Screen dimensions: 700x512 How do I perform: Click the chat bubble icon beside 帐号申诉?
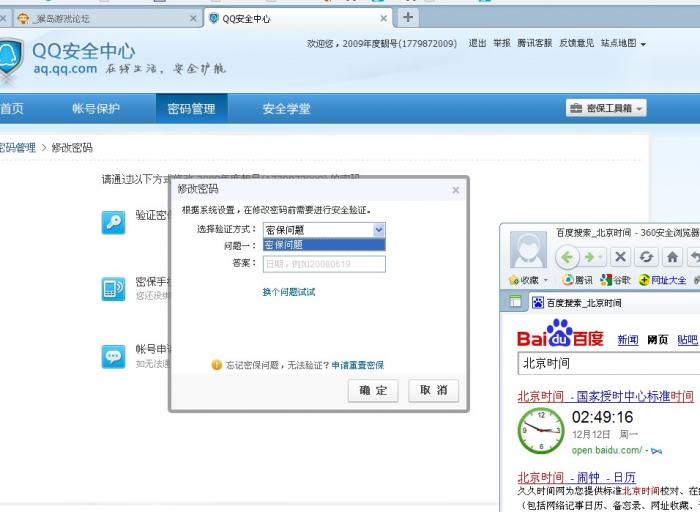click(113, 356)
